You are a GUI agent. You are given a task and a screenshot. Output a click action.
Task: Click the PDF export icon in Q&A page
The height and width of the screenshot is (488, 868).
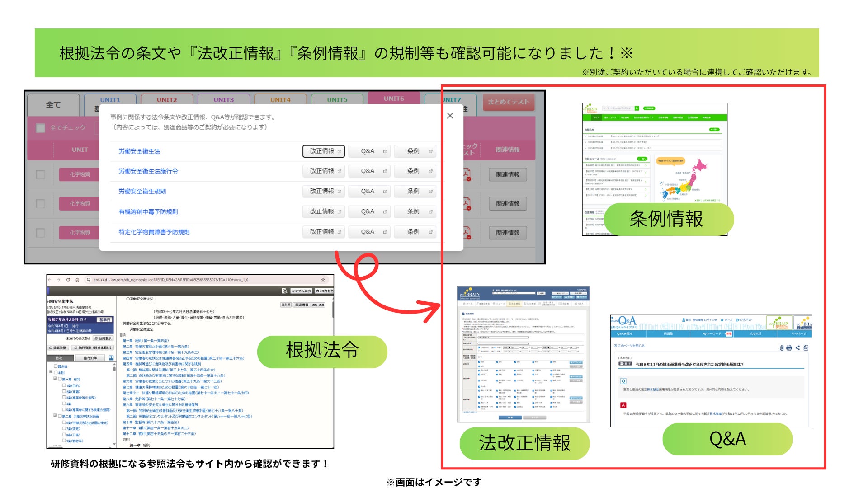click(806, 347)
